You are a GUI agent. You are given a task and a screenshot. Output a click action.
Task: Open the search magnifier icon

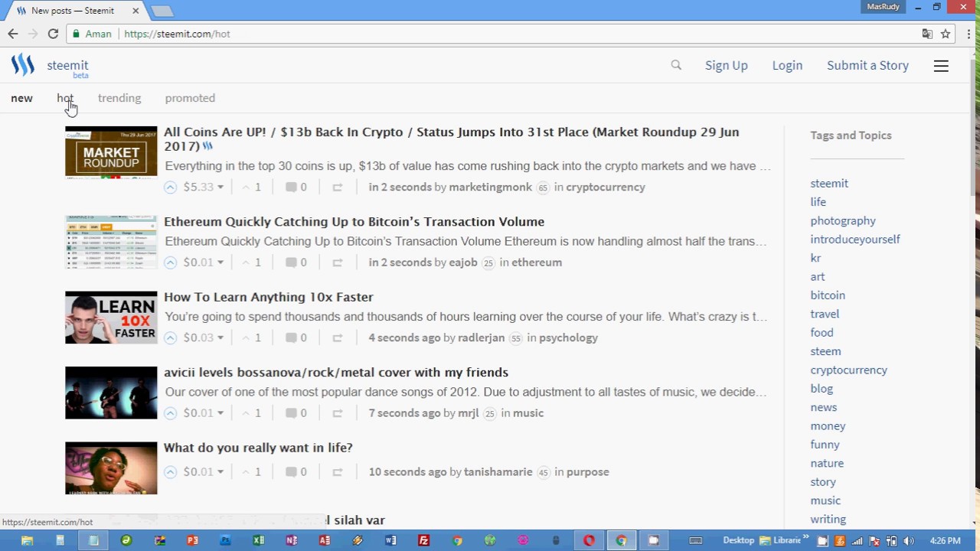click(x=676, y=65)
